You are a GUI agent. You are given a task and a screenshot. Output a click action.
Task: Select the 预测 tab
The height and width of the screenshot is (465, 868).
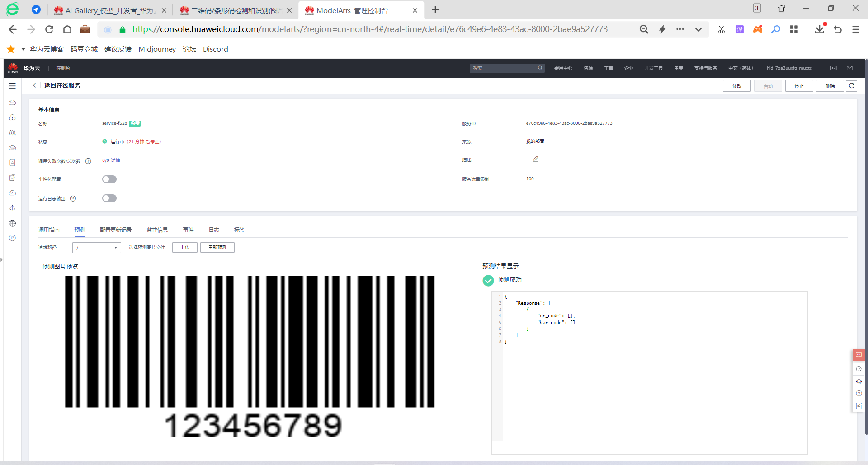tap(80, 230)
